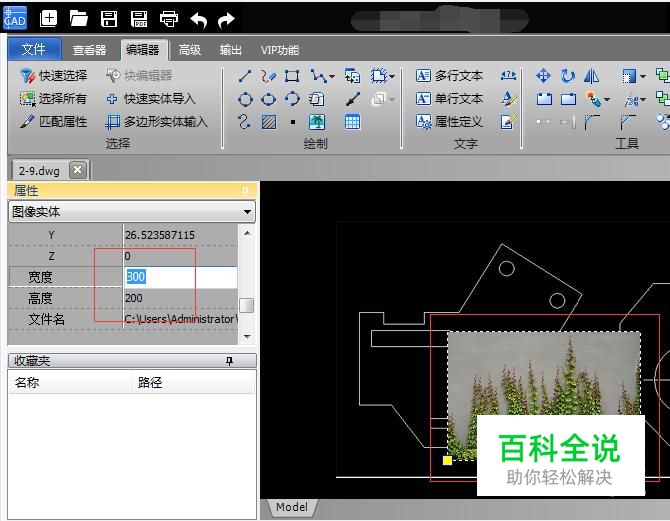
Task: Select the Ellipse drawing tool
Action: [x=268, y=99]
